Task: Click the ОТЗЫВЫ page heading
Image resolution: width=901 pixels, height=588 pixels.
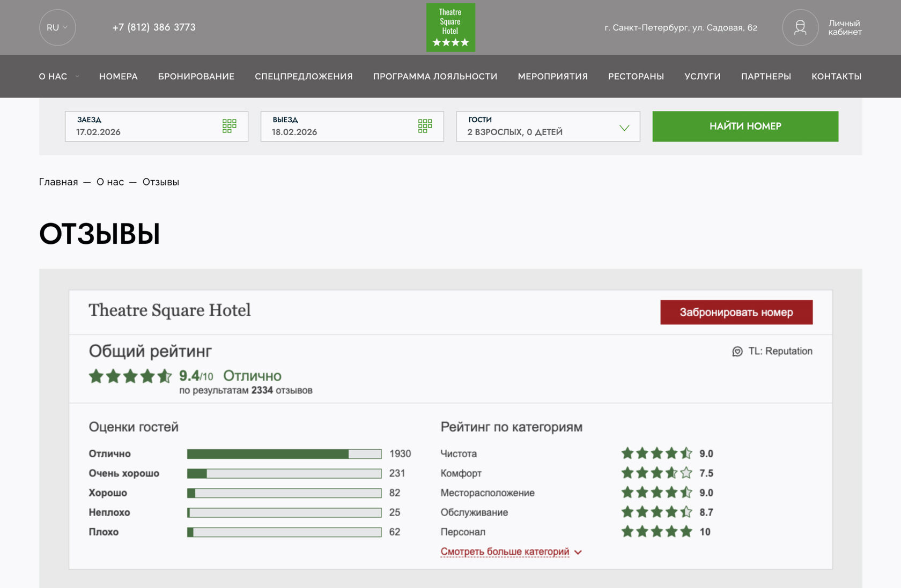Action: pyautogui.click(x=100, y=234)
